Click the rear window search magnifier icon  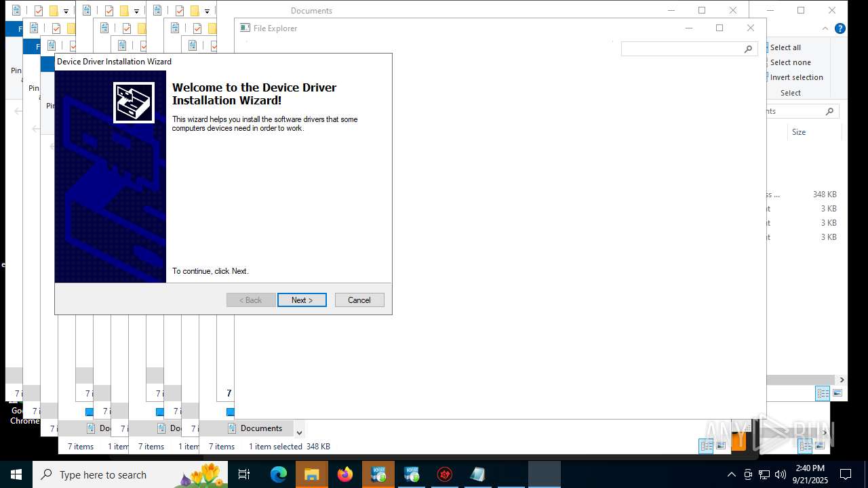pos(829,111)
